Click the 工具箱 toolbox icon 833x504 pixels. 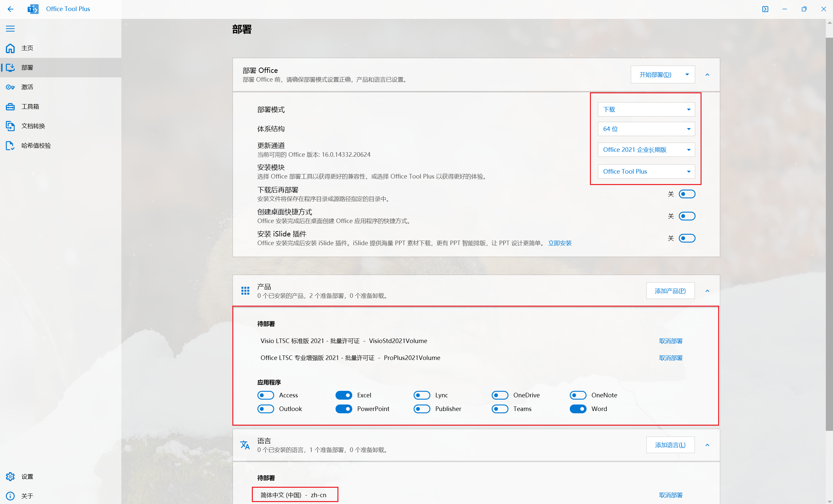point(10,106)
